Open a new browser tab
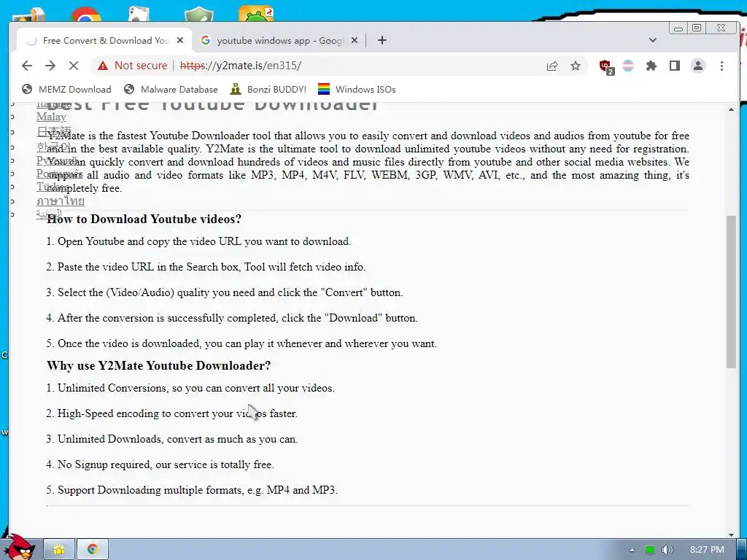 tap(382, 41)
